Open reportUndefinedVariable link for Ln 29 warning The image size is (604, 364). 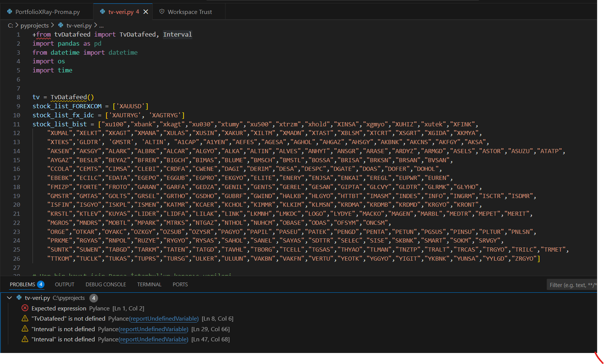tap(154, 329)
